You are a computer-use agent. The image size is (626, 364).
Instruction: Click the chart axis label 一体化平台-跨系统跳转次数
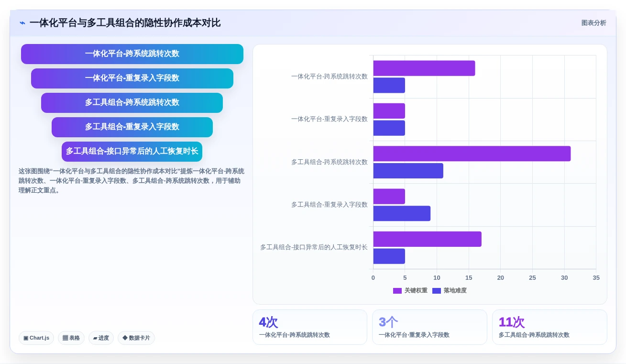coord(329,77)
